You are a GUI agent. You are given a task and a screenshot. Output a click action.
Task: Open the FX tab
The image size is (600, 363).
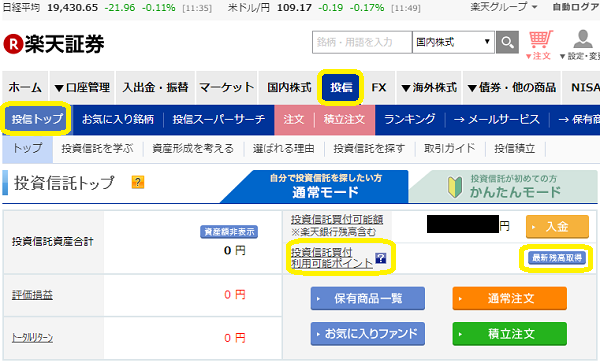tap(379, 88)
